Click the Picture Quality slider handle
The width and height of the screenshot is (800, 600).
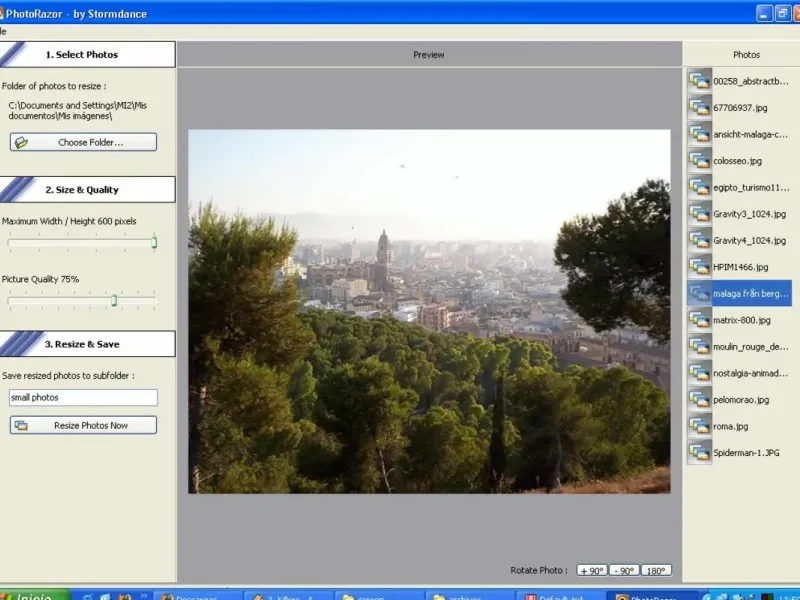point(114,301)
